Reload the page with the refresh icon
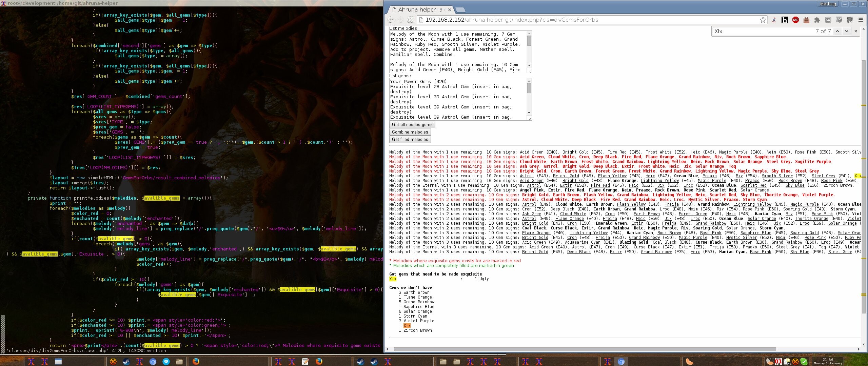Viewport: 868px width, 366px height. point(410,20)
